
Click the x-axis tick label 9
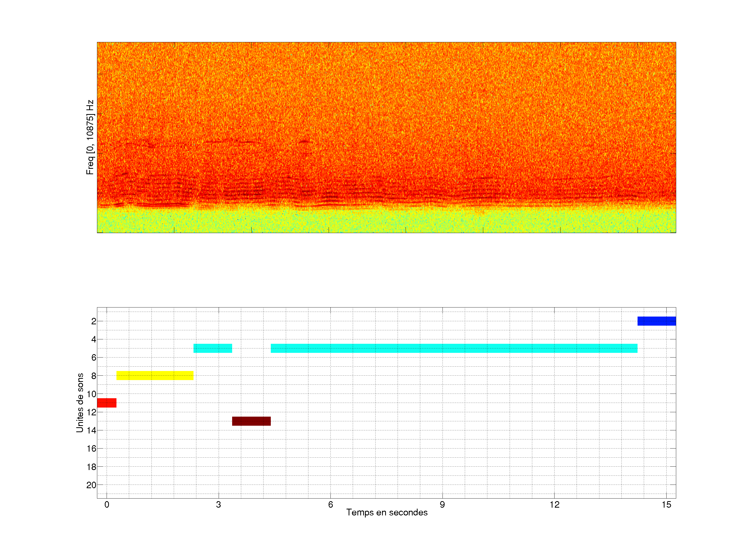click(442, 505)
